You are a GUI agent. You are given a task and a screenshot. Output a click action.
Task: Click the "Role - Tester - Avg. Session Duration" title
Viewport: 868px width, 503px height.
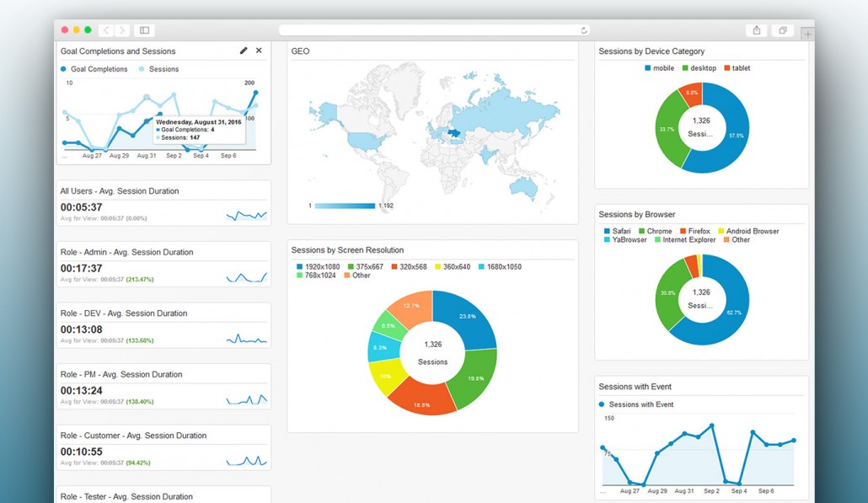point(126,496)
